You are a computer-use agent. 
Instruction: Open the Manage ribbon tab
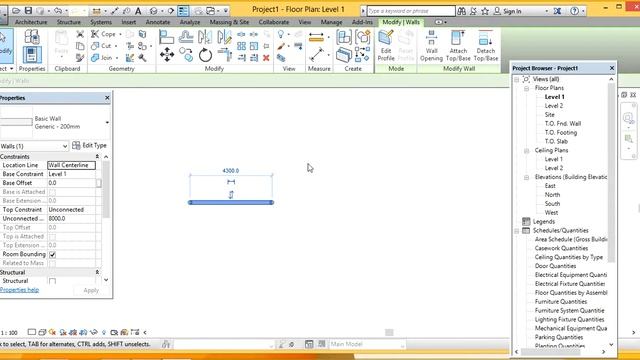(x=331, y=22)
